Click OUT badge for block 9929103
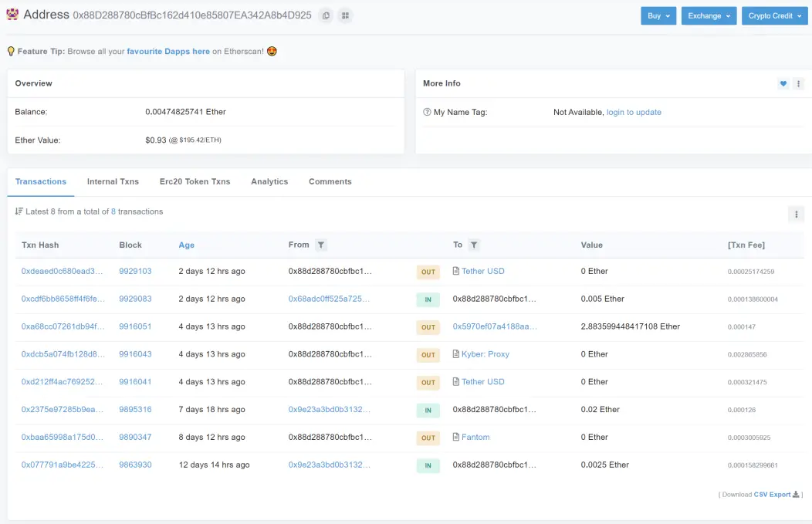This screenshot has width=812, height=524. point(428,272)
